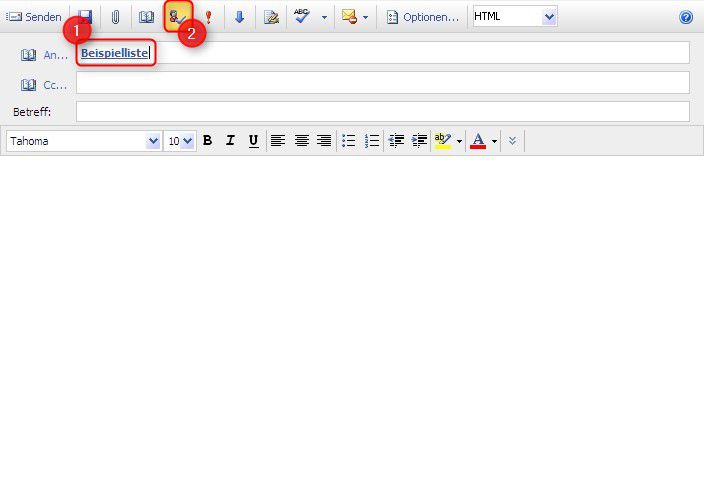Image resolution: width=704 pixels, height=504 pixels.
Task: Open the Tahoma font dropdown
Action: point(153,141)
